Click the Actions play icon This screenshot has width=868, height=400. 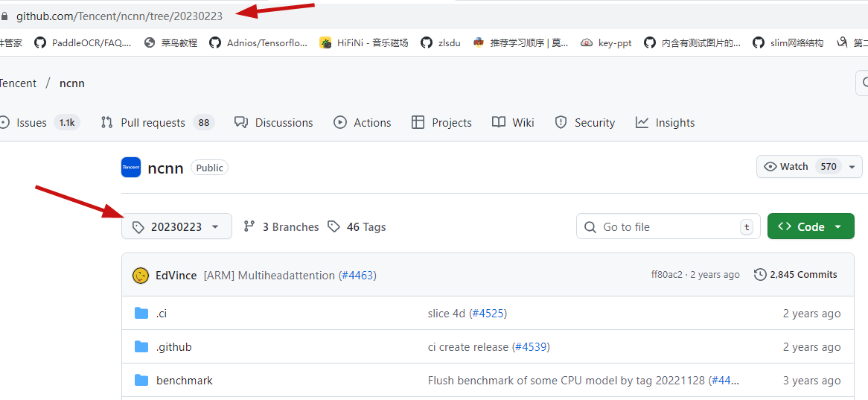pyautogui.click(x=340, y=122)
